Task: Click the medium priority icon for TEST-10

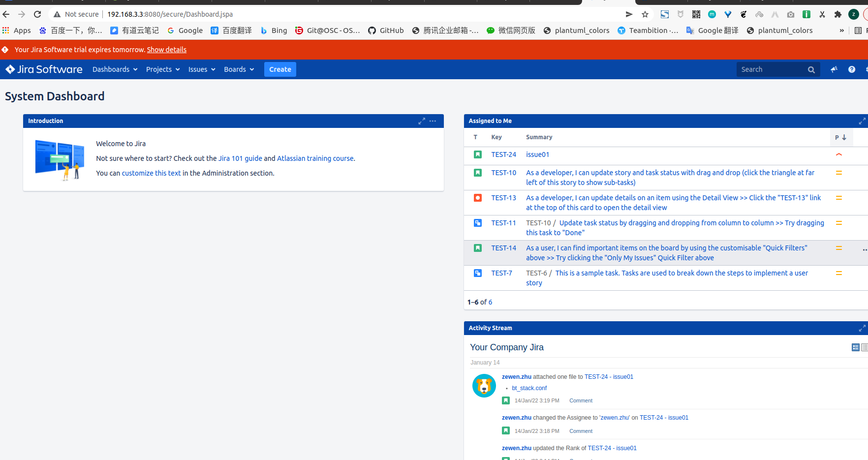Action: point(839,173)
